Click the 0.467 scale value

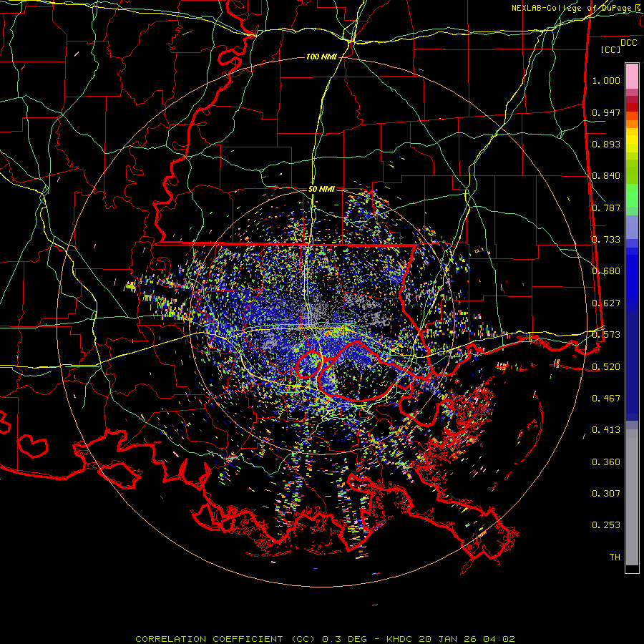pos(606,399)
